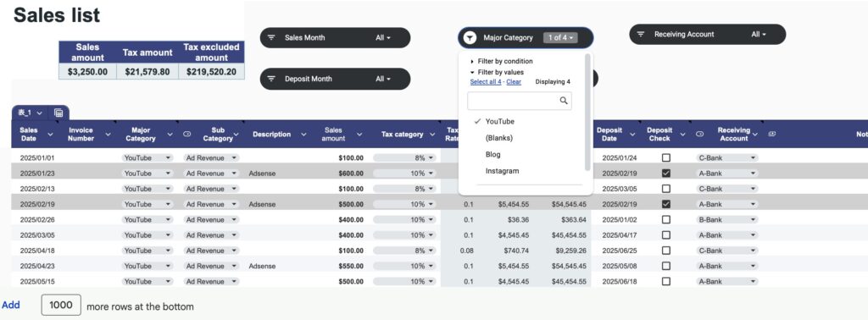Toggle the Deposit Check box for deposit 2025/01/02
Screen dimensions: 868x320
click(666, 219)
